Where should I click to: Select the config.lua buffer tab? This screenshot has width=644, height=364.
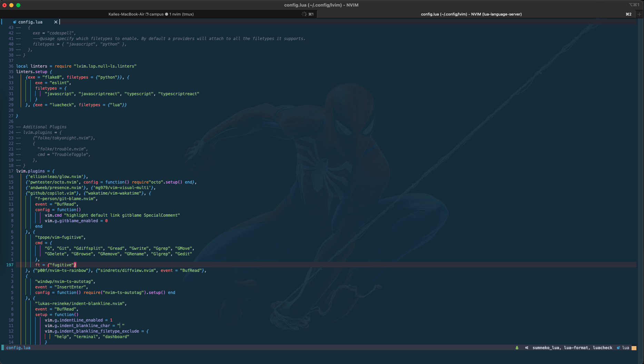pyautogui.click(x=30, y=22)
